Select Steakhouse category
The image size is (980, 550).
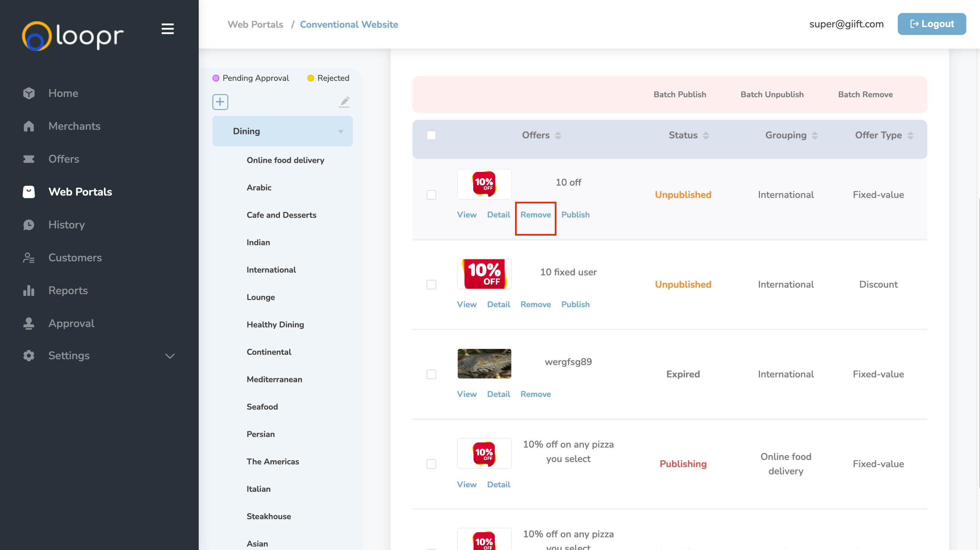tap(269, 516)
